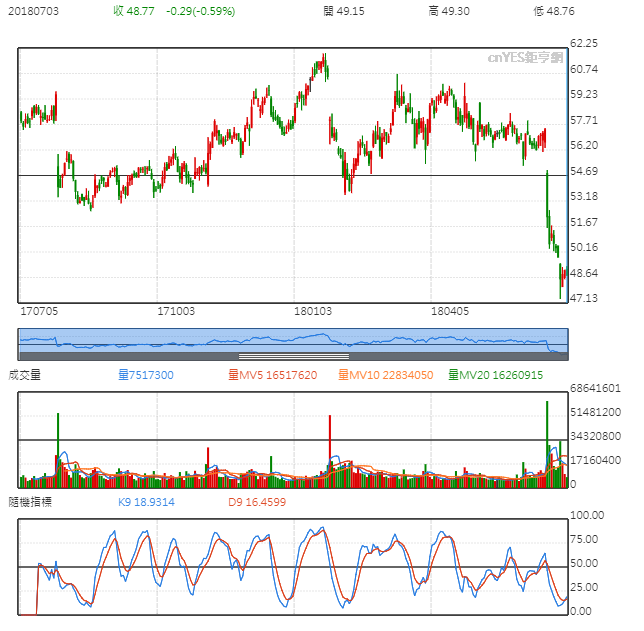The height and width of the screenshot is (631, 644).
Task: Click the date 20180703 in header
Action: [33, 11]
